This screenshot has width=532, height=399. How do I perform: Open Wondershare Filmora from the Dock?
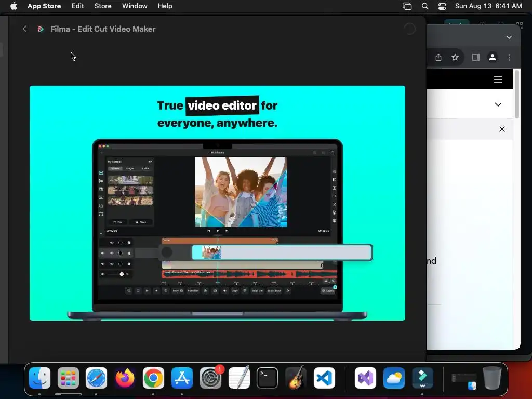point(422,378)
